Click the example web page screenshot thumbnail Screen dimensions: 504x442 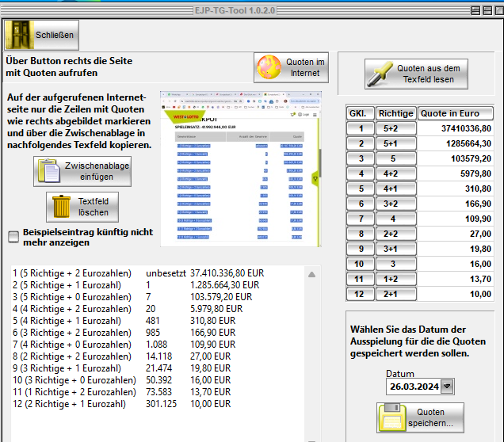pyautogui.click(x=241, y=169)
